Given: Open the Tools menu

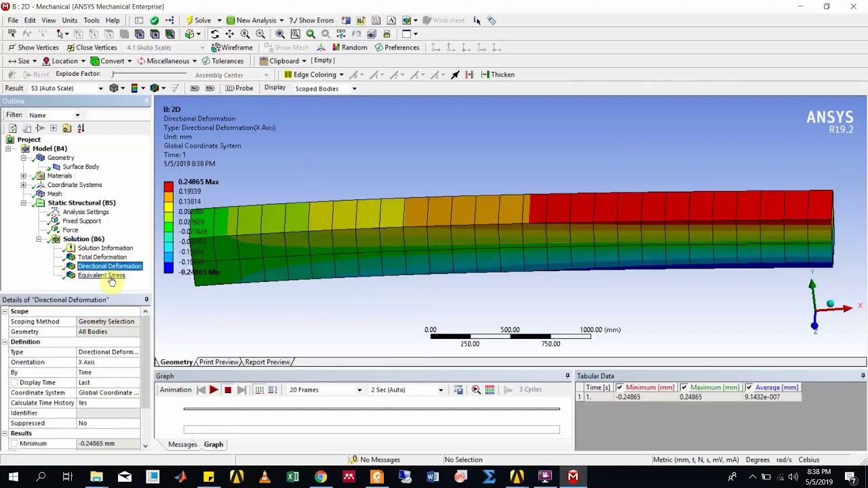Looking at the screenshot, I should tap(92, 20).
